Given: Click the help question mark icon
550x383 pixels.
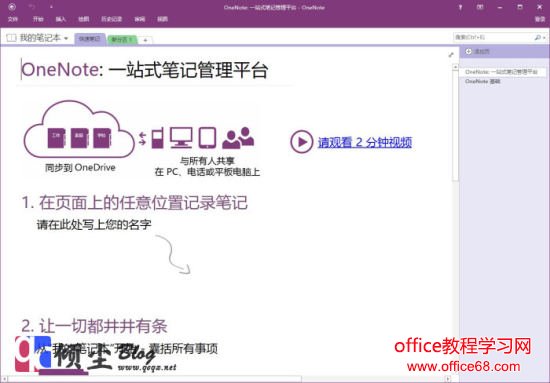Looking at the screenshot, I should pyautogui.click(x=460, y=7).
